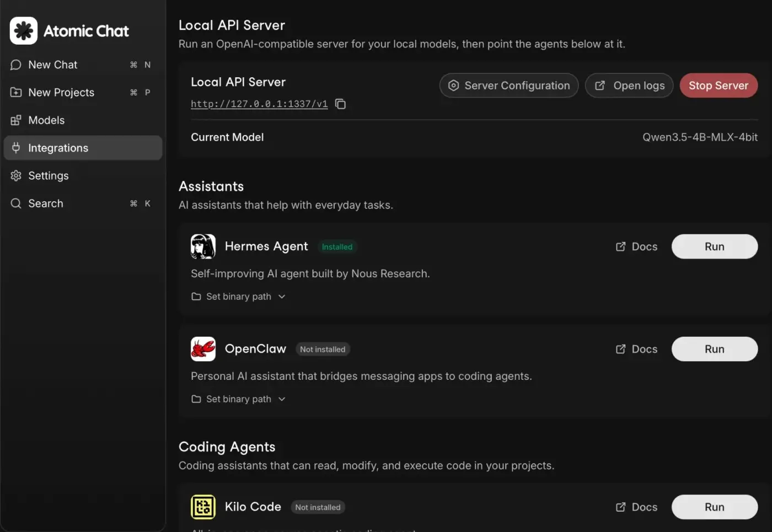Viewport: 772px width, 532px height.
Task: Click the Hermes Agent Installed badge
Action: (x=337, y=247)
